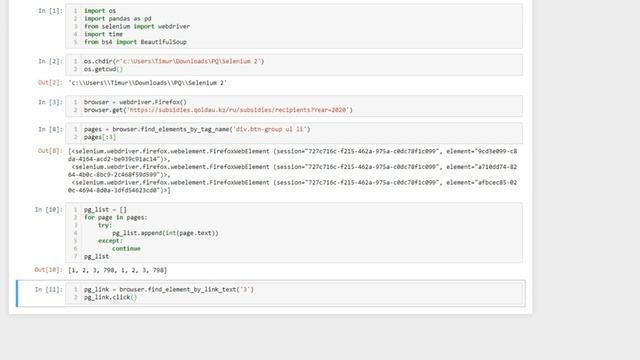640x360 pixels.
Task: Click the line 'for page in pages:'
Action: point(116,218)
